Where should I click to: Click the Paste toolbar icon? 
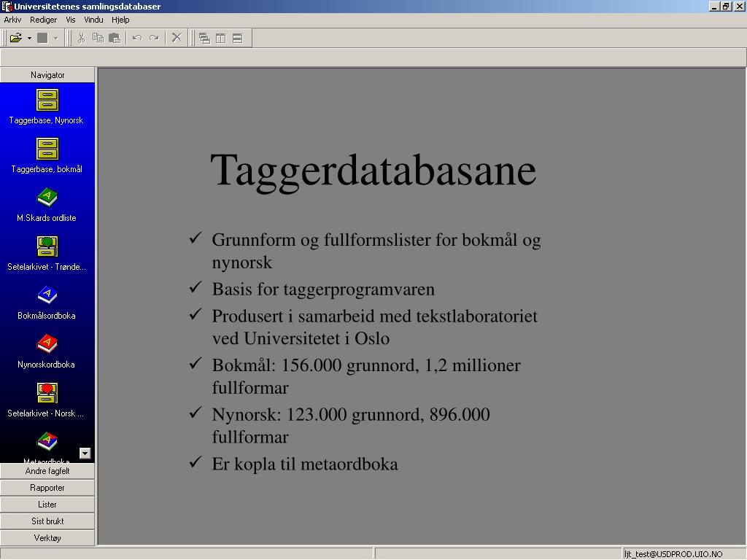click(115, 38)
